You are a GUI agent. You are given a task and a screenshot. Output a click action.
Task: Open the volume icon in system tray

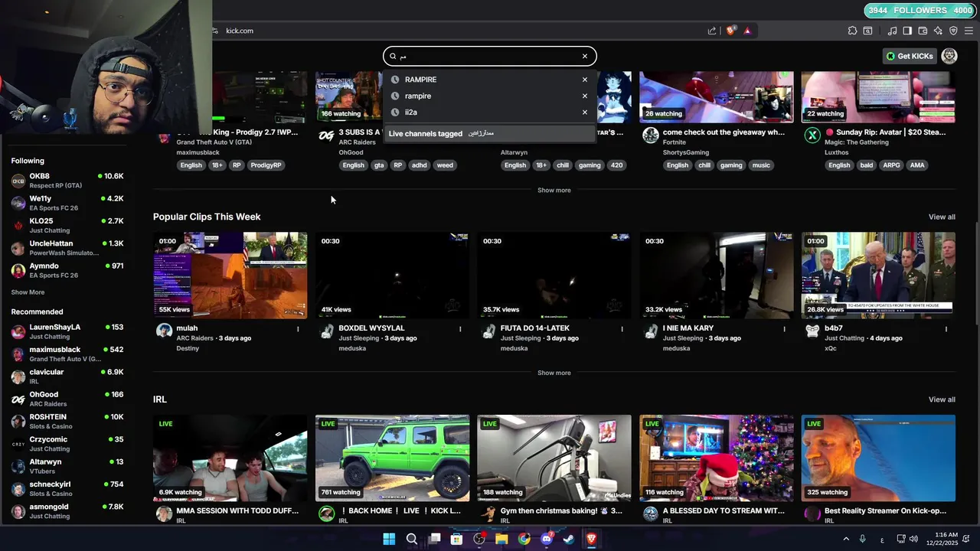[915, 539]
